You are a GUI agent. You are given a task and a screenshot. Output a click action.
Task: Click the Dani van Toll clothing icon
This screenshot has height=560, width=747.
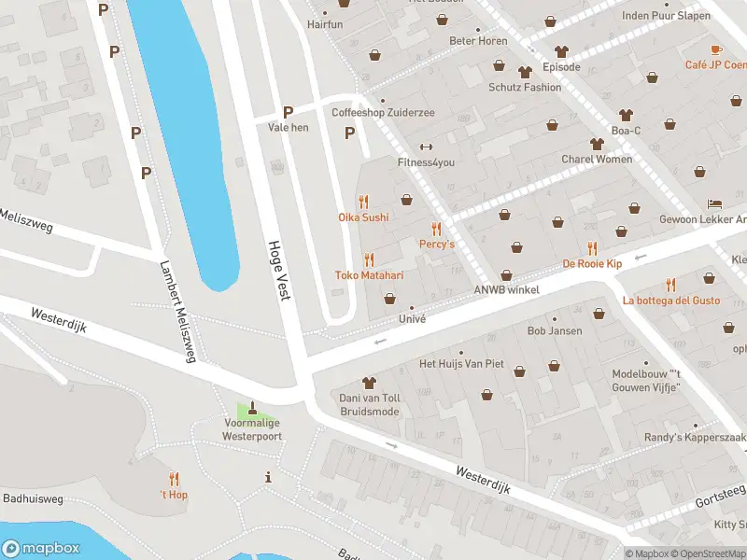click(369, 383)
